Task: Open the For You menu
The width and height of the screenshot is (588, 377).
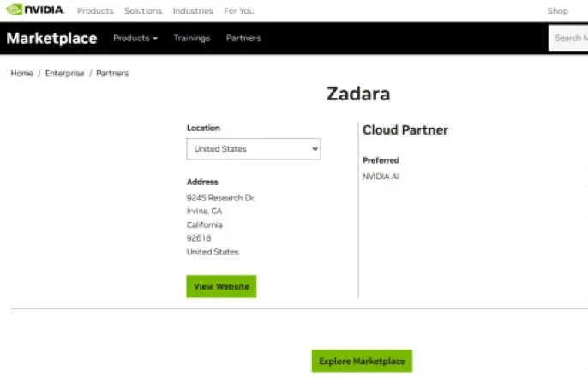Action: click(239, 11)
